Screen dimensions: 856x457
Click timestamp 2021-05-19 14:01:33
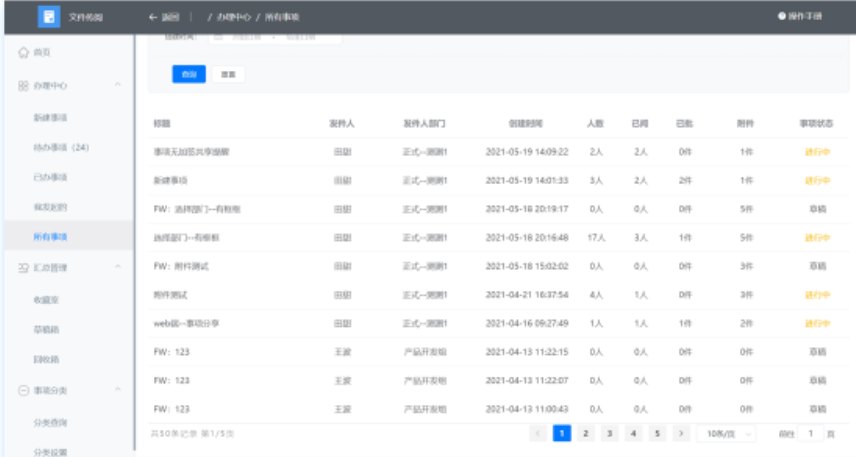pos(527,181)
